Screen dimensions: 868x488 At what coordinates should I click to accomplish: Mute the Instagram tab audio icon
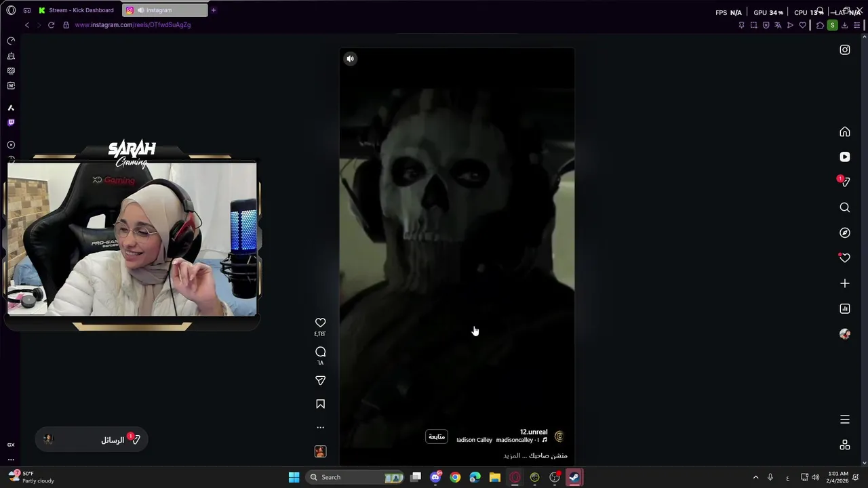coord(140,10)
